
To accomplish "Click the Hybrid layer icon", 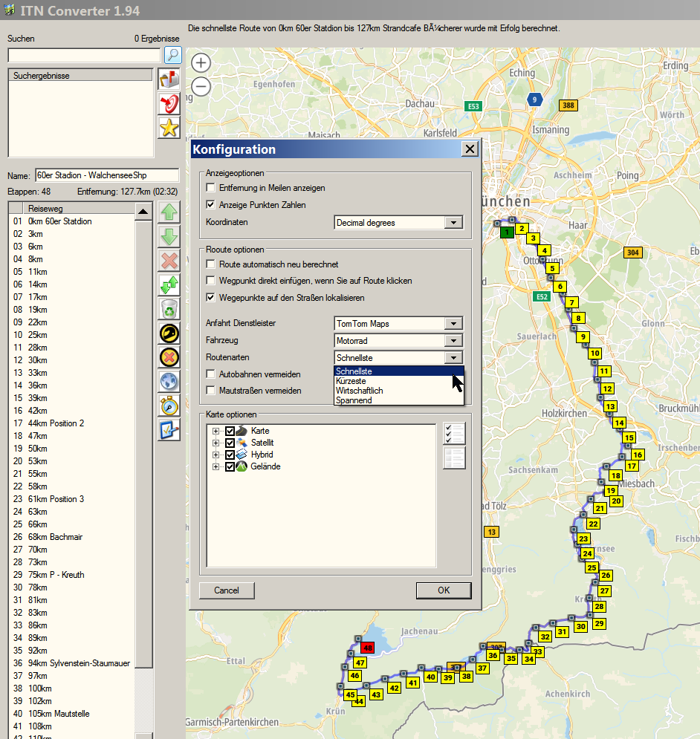I will 242,455.
